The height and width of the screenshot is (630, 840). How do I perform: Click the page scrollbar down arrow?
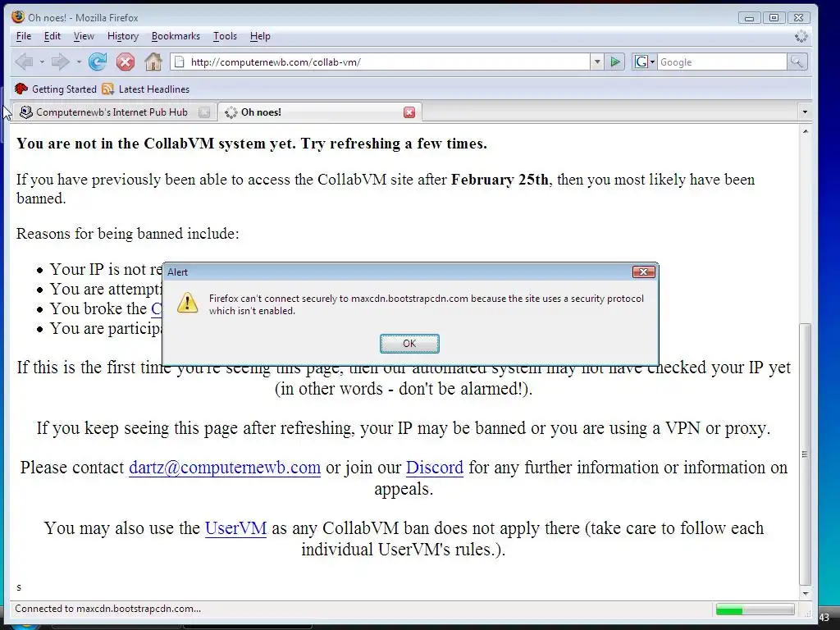(806, 593)
